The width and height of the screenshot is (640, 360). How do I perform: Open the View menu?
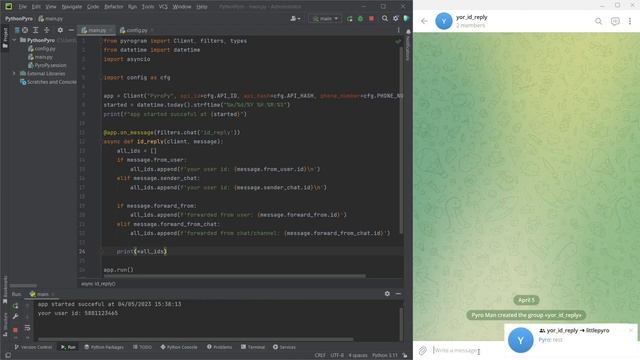(x=51, y=7)
